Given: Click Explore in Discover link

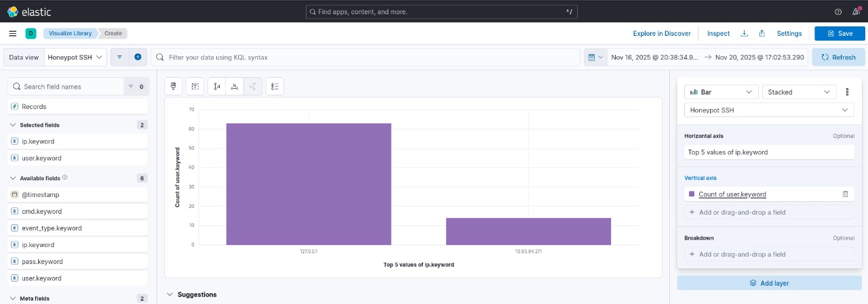Looking at the screenshot, I should (x=661, y=33).
